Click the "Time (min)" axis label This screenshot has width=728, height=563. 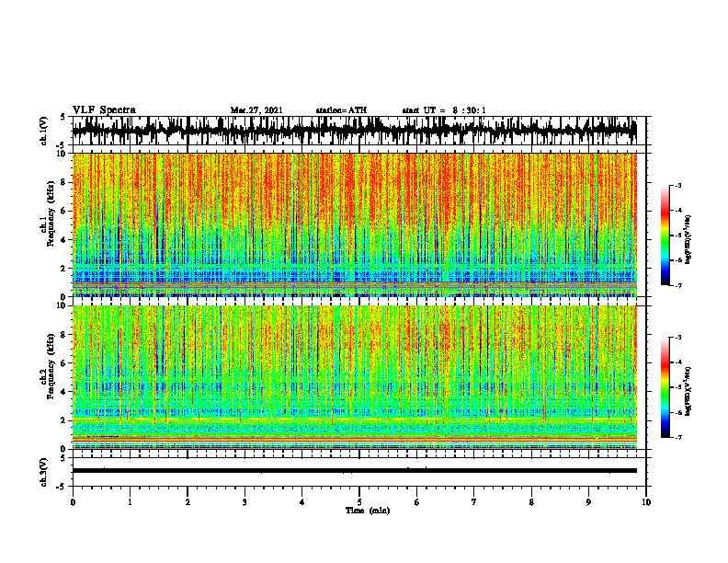tap(368, 511)
